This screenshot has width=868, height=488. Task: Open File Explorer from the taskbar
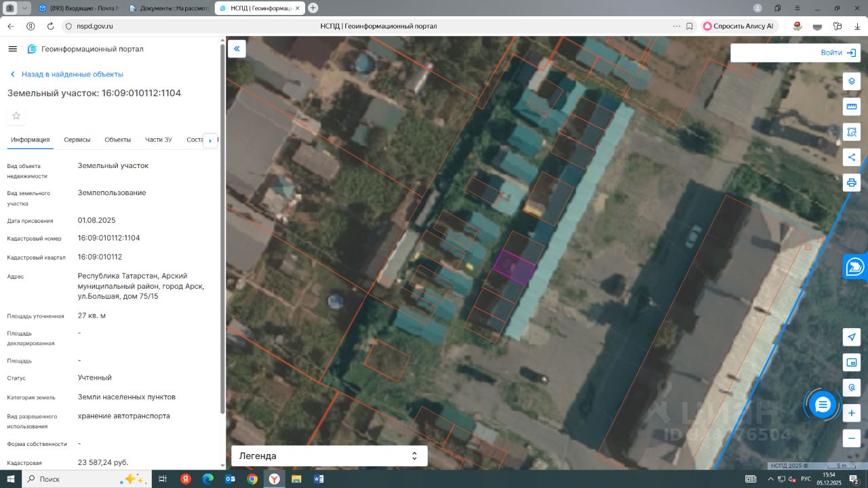(296, 479)
